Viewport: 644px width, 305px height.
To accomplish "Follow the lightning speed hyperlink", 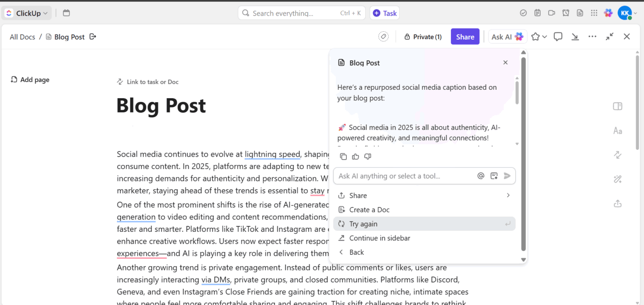I will click(x=272, y=154).
